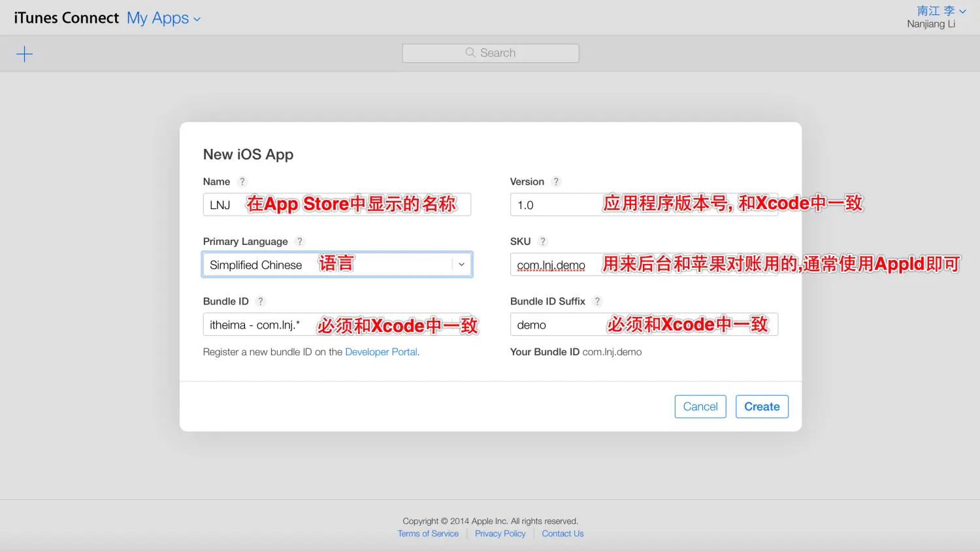
Task: Open the Name field help question mark
Action: (x=242, y=182)
